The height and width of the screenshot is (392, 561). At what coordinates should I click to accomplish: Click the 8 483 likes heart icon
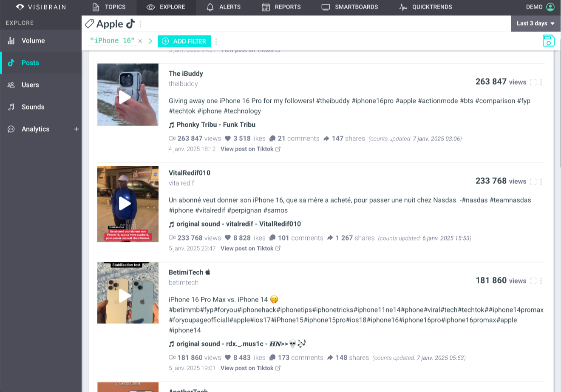[228, 358]
